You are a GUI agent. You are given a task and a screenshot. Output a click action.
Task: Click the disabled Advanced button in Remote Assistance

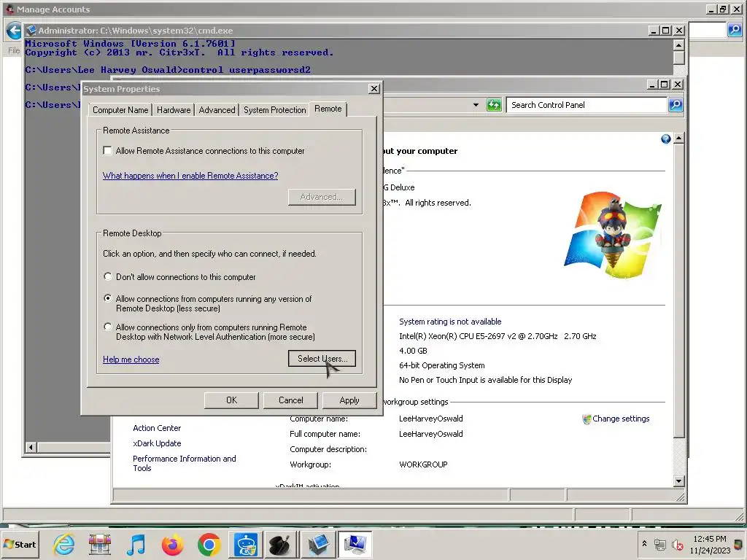[x=322, y=197]
